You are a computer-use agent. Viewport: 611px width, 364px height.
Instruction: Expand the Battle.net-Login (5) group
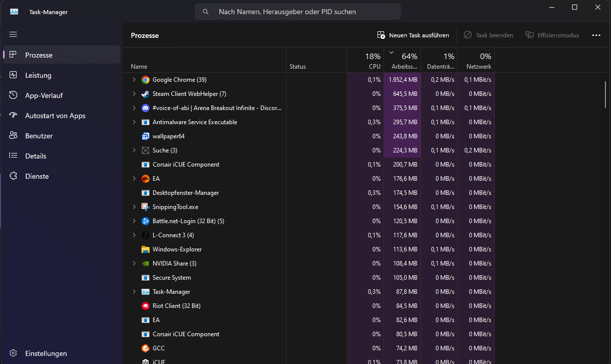point(134,221)
